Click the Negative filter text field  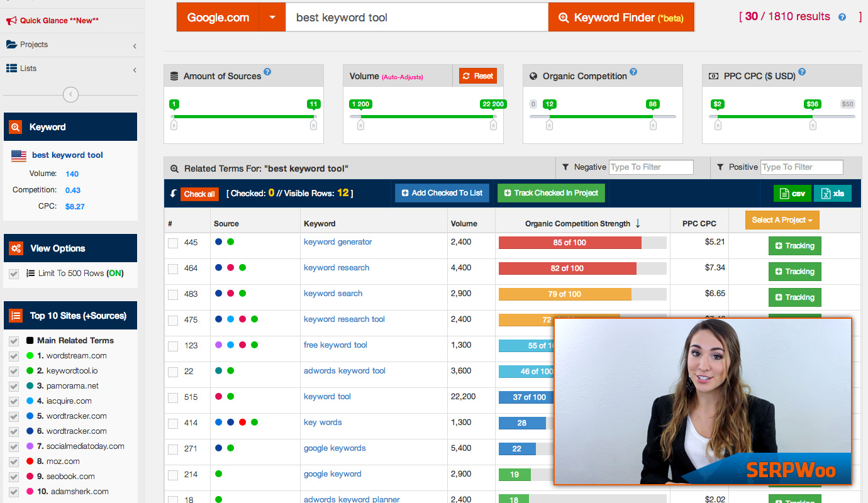tap(651, 167)
